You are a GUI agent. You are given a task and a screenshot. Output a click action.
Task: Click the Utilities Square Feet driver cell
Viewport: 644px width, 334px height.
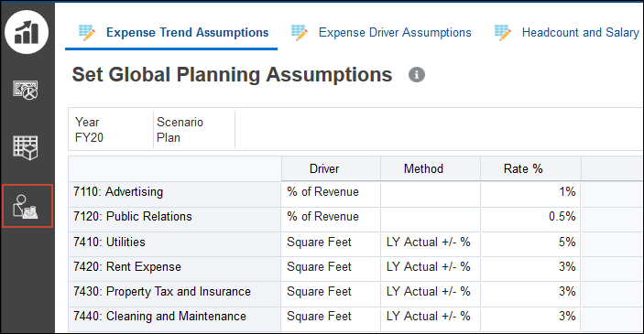point(331,244)
